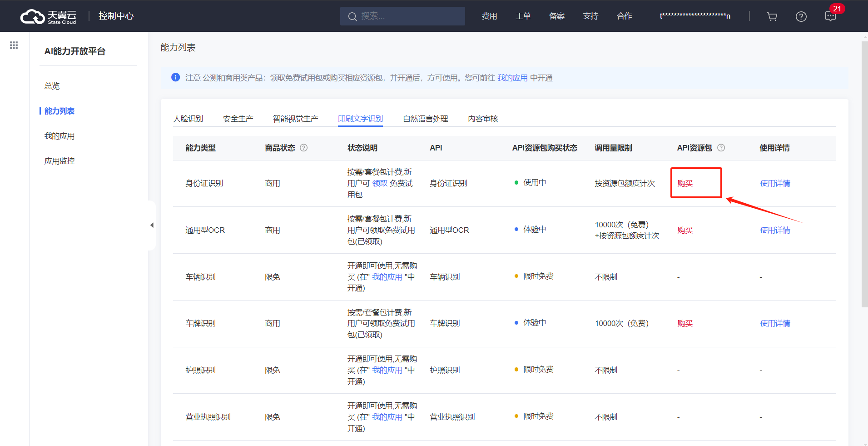The image size is (868, 446).
Task: Click the 使用中 status cell
Action: coord(530,182)
